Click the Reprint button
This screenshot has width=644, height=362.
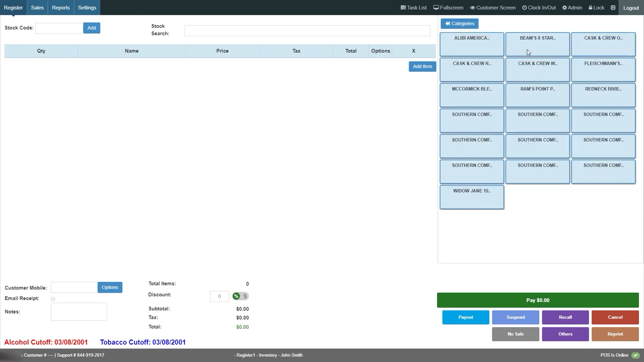click(615, 334)
